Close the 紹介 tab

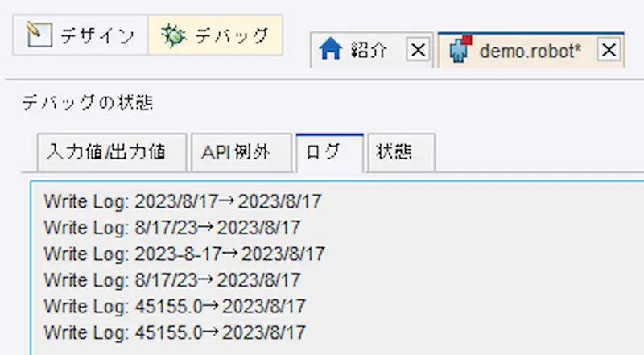tap(418, 50)
